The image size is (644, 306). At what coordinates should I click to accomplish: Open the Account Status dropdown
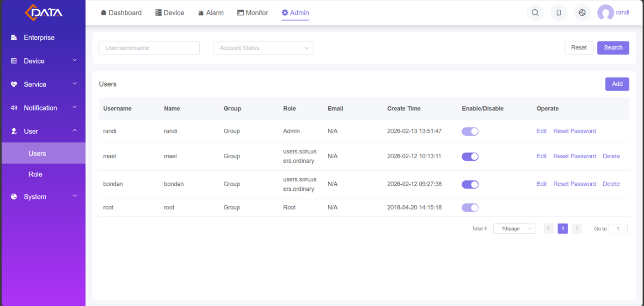(x=263, y=48)
